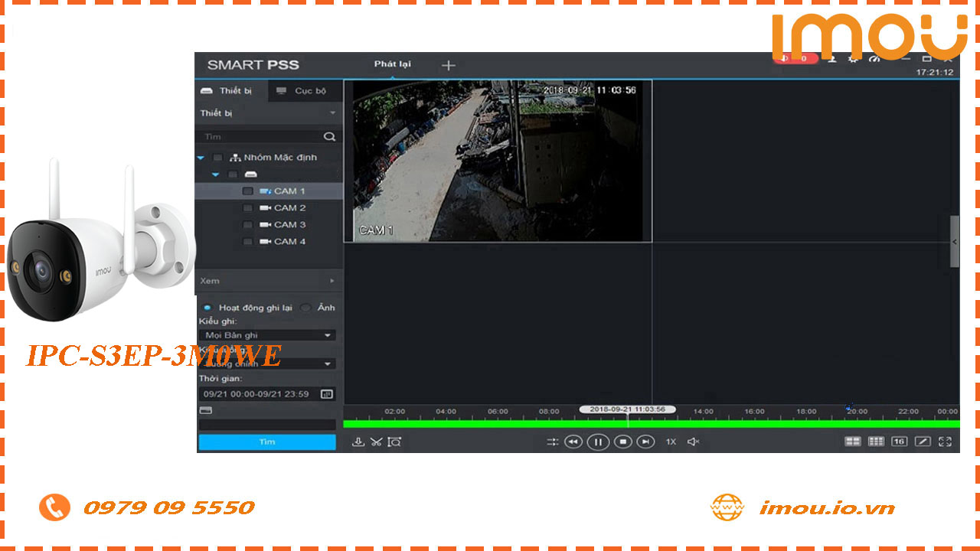
Task: Select the Ảnh radio option
Action: point(305,307)
